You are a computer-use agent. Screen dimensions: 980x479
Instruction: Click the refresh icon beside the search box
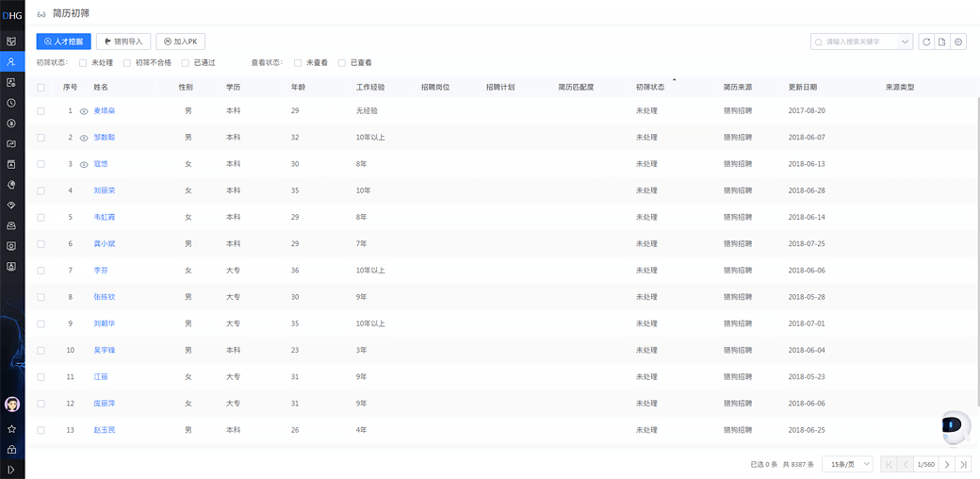coord(926,41)
